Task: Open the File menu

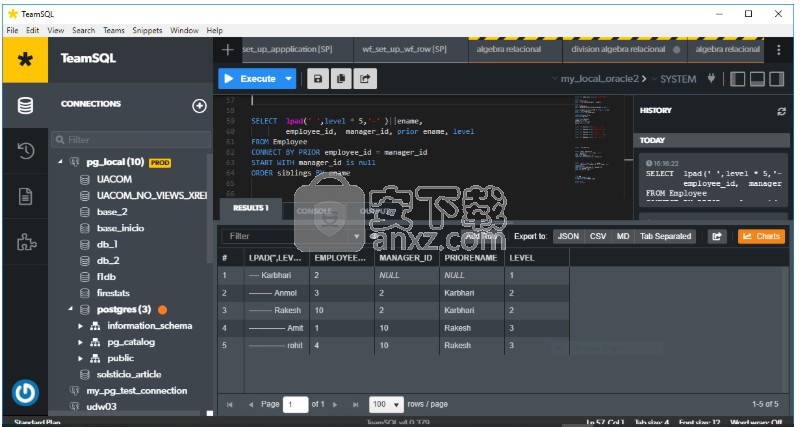Action: click(x=12, y=30)
